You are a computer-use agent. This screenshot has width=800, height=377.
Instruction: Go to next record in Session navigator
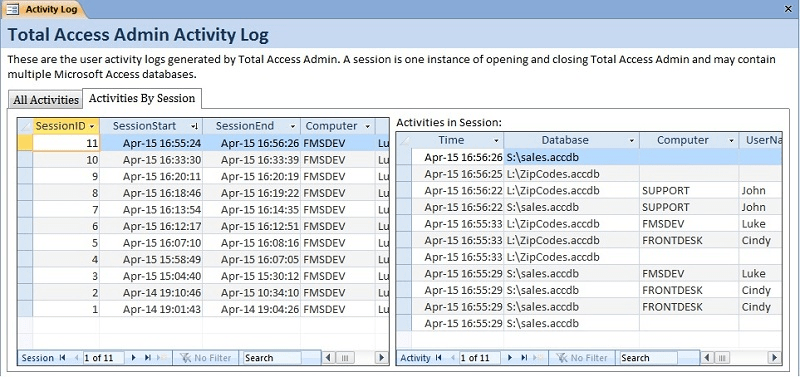(134, 358)
